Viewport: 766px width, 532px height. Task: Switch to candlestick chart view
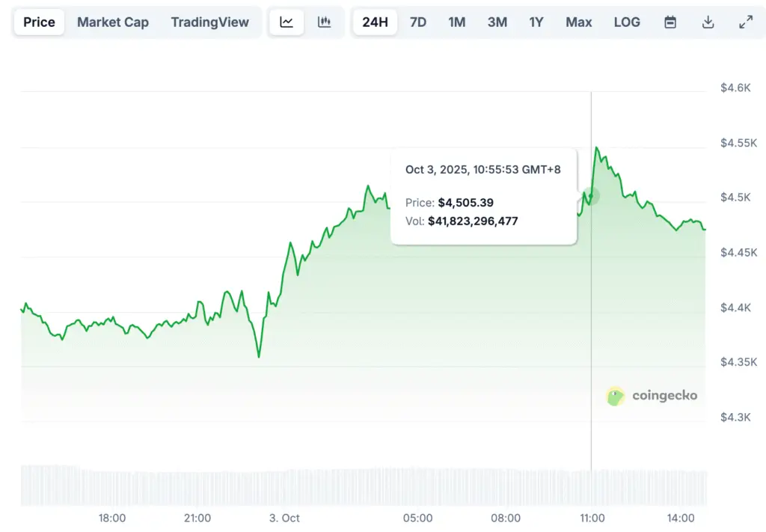coord(324,22)
